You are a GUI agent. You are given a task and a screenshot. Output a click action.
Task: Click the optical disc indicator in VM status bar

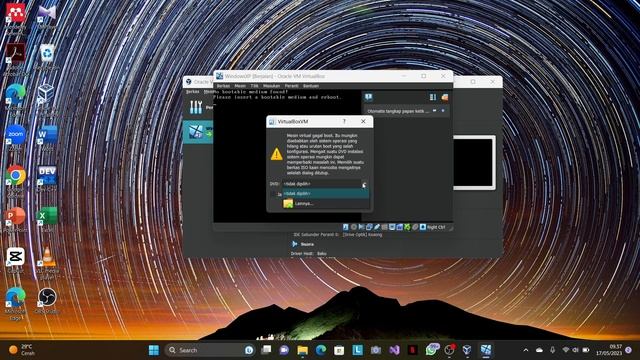click(x=354, y=227)
